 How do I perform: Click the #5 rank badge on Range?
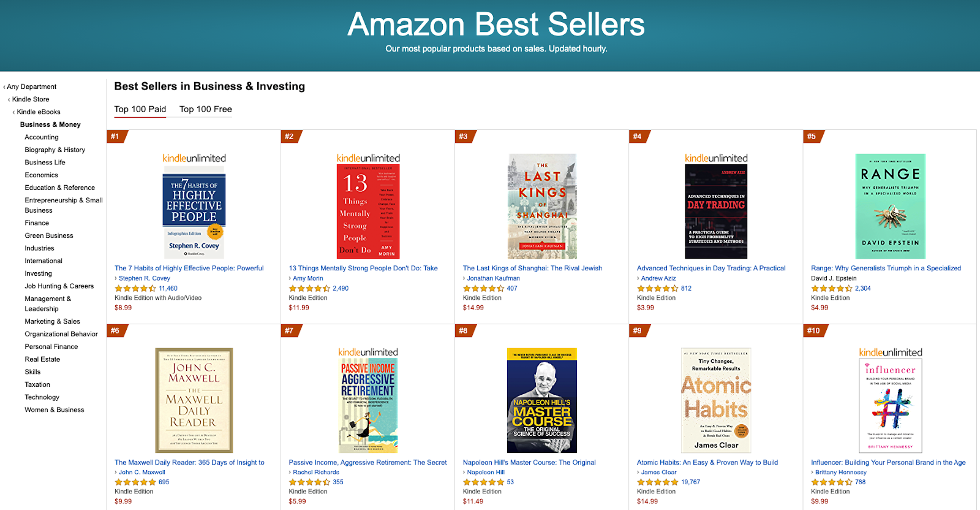pos(812,137)
